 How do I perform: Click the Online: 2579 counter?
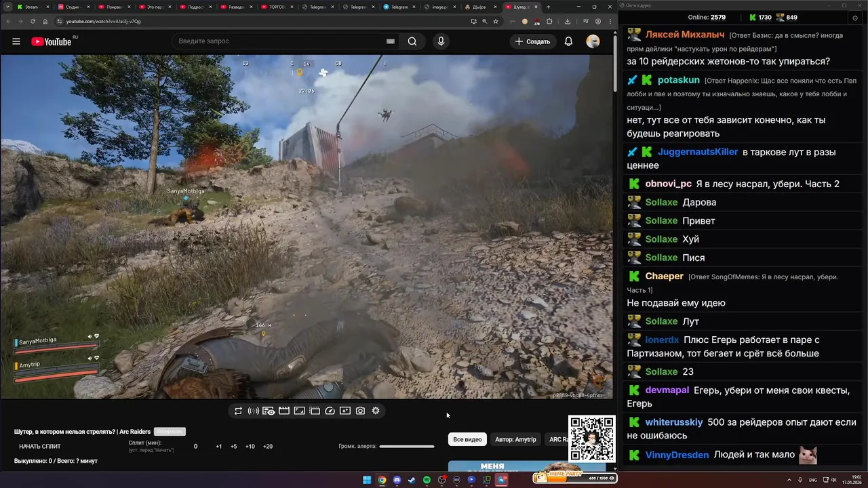point(707,17)
